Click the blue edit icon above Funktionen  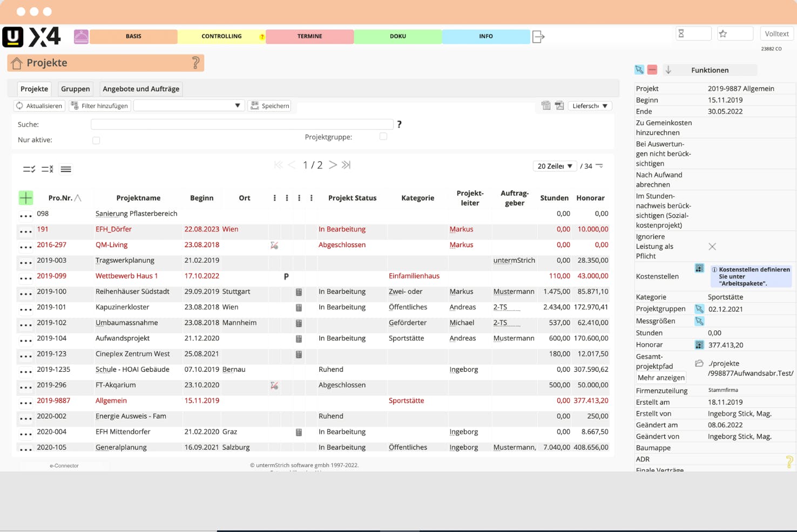[639, 70]
